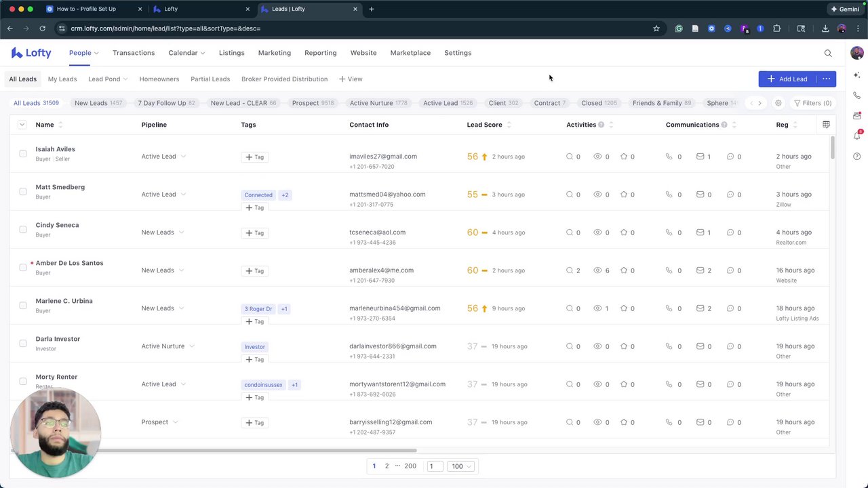Click the search magnifier icon in top navigation
Screen dimensions: 868x488
click(x=828, y=53)
